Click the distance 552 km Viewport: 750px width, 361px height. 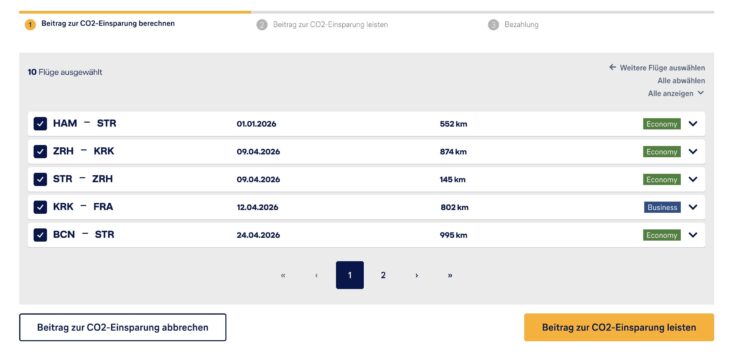pyautogui.click(x=453, y=124)
